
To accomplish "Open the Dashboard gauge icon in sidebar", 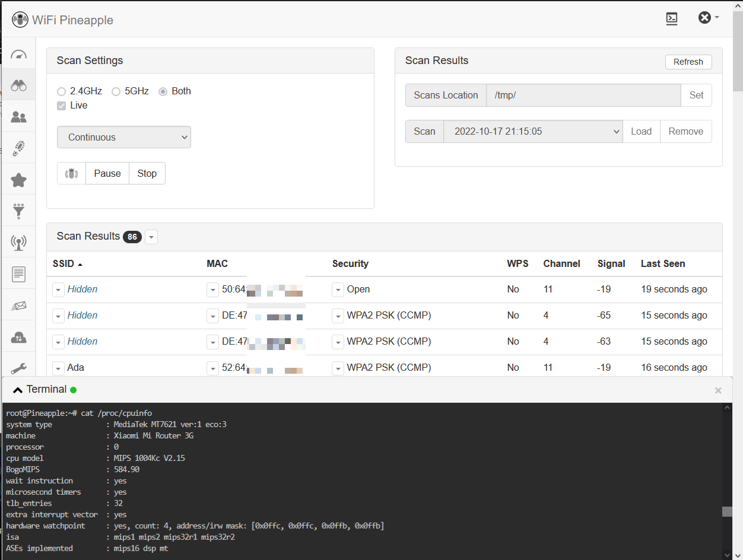I will [x=19, y=55].
